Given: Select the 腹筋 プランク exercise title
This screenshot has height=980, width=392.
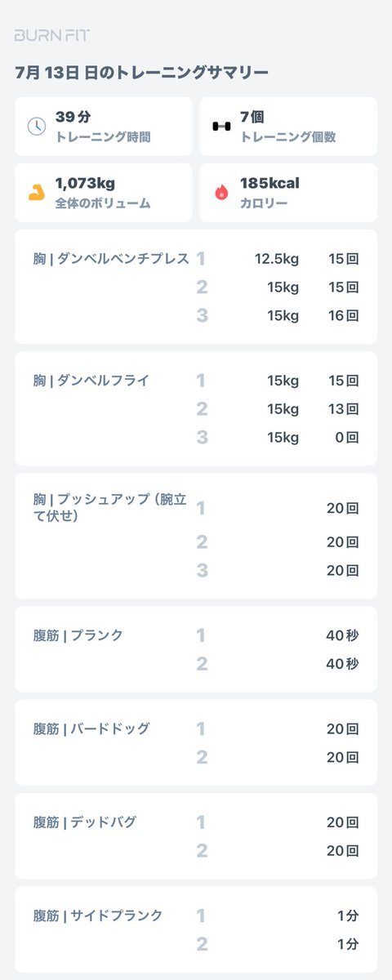Looking at the screenshot, I should [x=78, y=635].
